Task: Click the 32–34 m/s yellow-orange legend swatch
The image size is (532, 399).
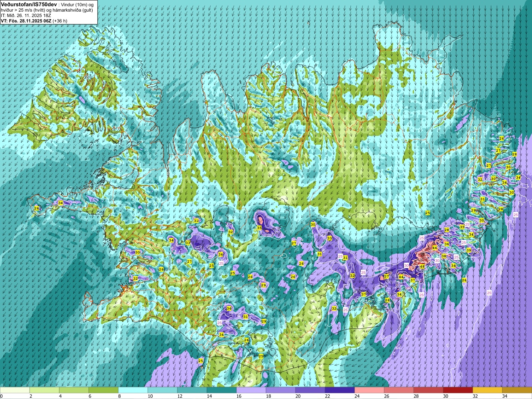Action: 487,390
